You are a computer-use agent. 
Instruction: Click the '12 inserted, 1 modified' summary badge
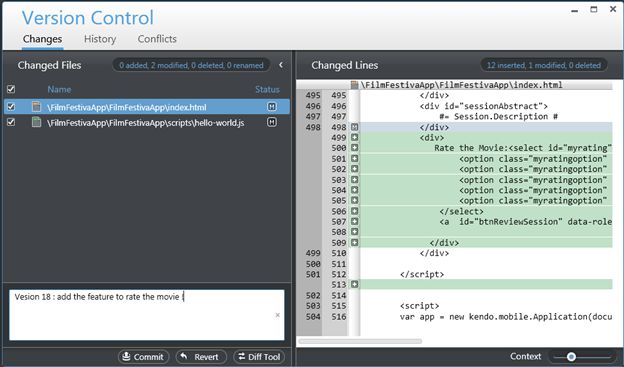pos(544,65)
